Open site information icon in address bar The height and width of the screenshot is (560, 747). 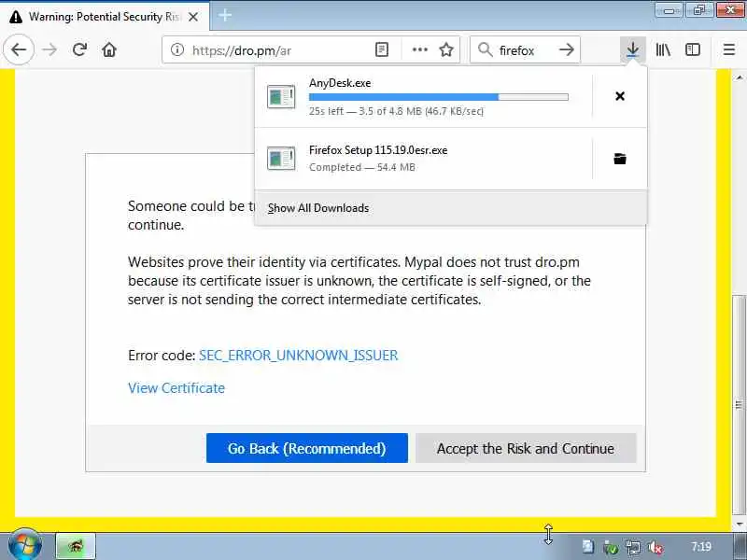(x=177, y=49)
